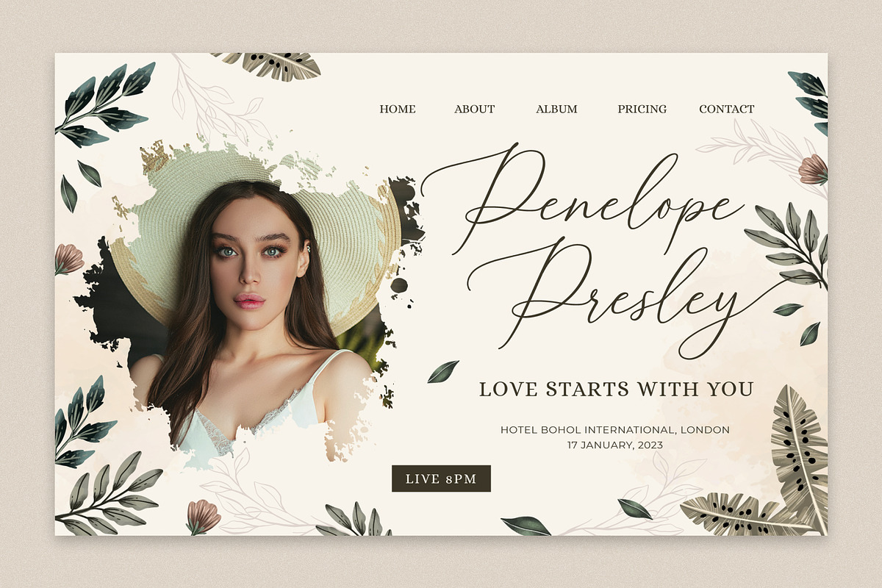Click the 17 January, 2023 date text
This screenshot has width=882, height=588.
[x=615, y=445]
